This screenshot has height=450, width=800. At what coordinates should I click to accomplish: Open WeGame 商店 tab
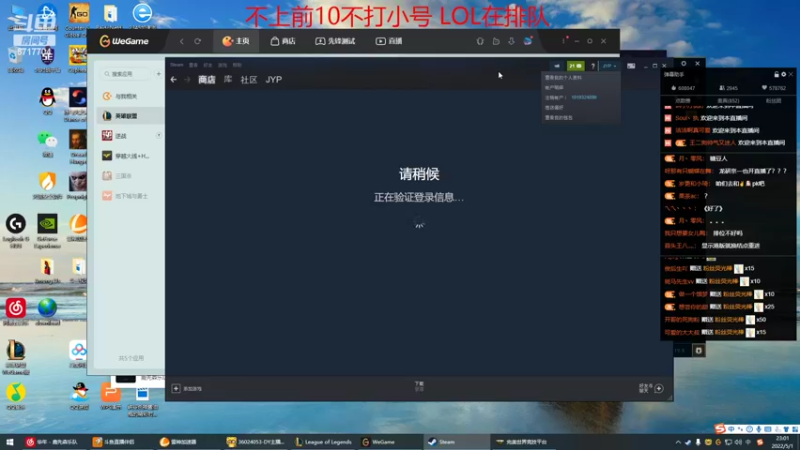[283, 41]
